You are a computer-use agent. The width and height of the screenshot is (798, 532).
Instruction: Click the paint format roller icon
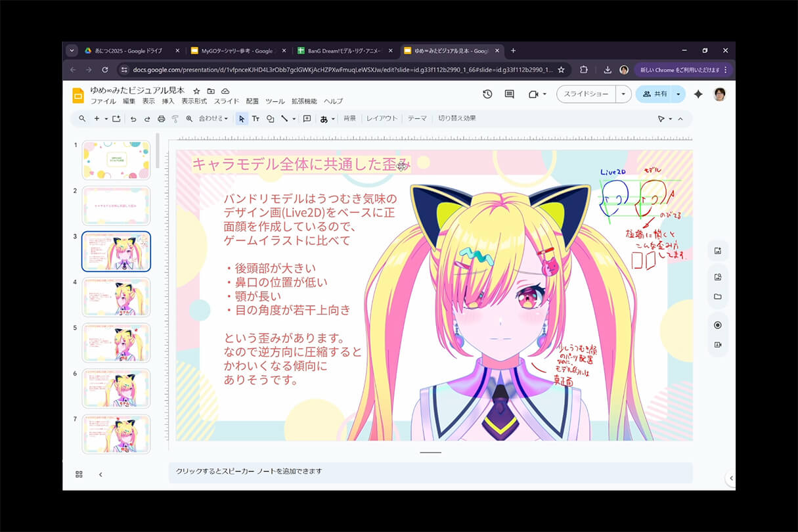pos(175,119)
